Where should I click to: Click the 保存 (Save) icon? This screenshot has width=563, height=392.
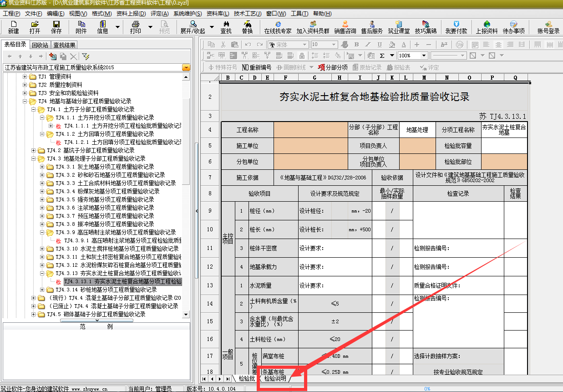coord(56,27)
